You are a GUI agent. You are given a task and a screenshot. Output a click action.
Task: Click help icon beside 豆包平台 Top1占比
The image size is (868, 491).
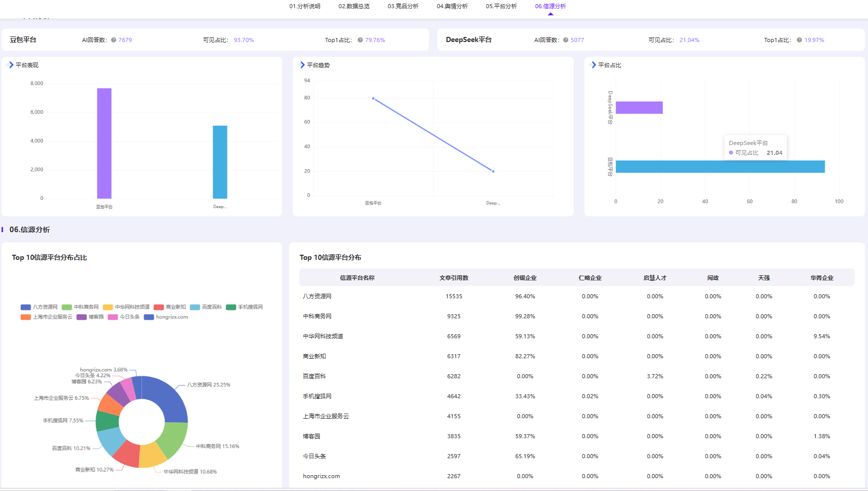(360, 40)
